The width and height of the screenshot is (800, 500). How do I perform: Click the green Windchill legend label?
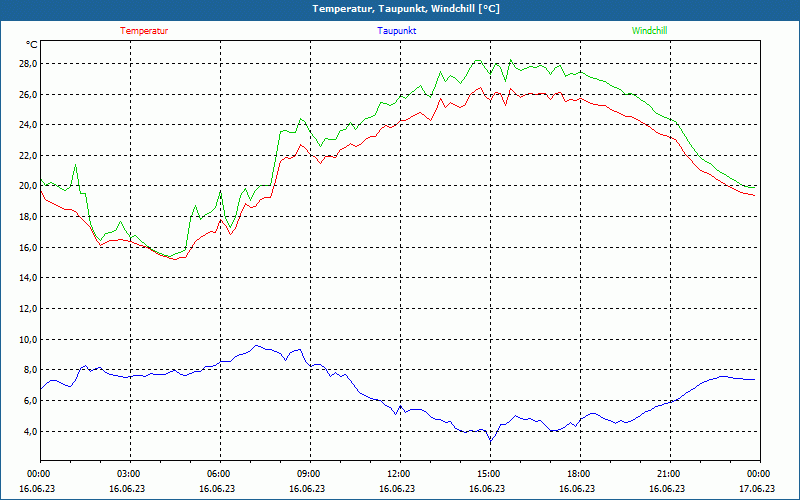pos(649,31)
